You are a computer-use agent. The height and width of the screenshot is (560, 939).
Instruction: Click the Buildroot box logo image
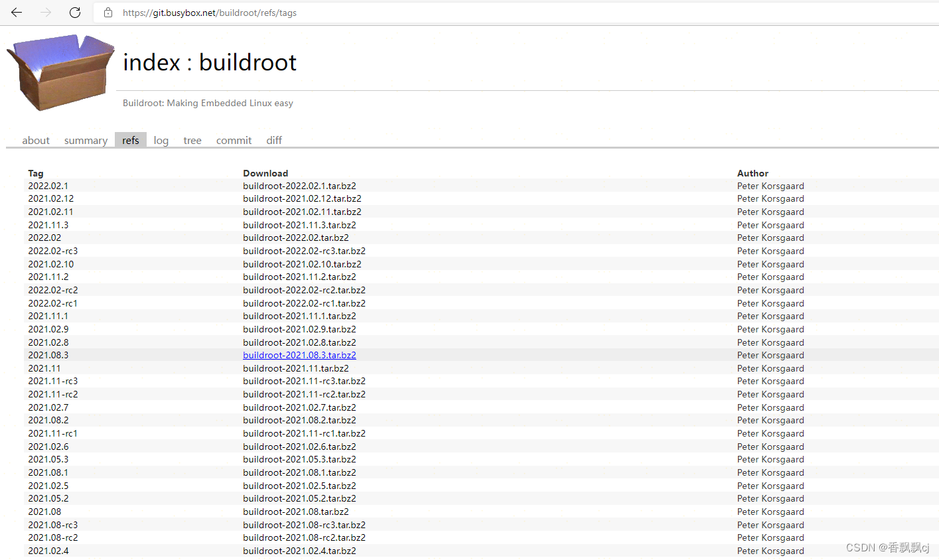click(x=60, y=72)
